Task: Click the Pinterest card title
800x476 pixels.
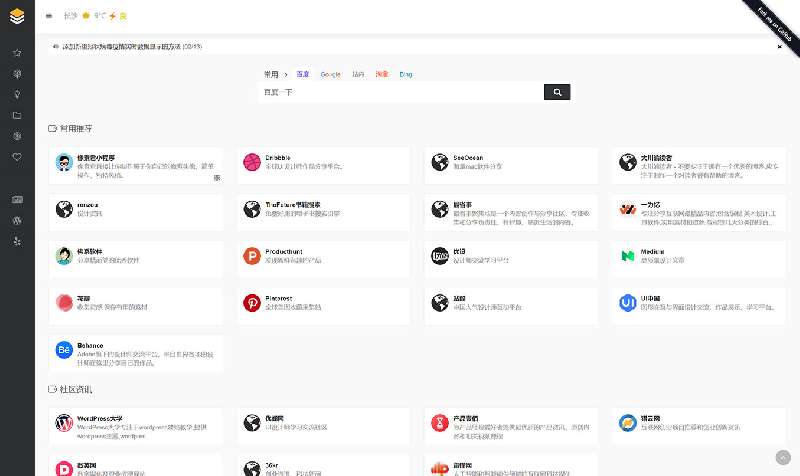Action: click(279, 298)
